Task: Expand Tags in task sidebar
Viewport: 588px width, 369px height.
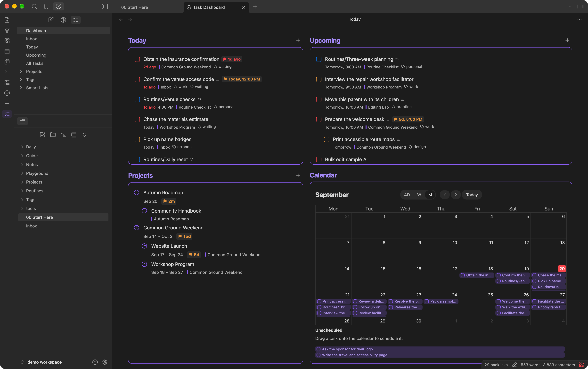Action: 21,80
